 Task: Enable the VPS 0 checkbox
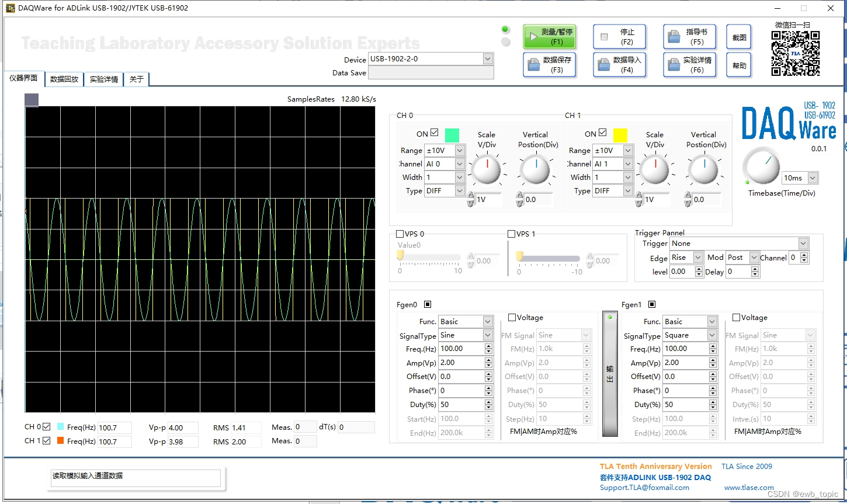coord(400,234)
